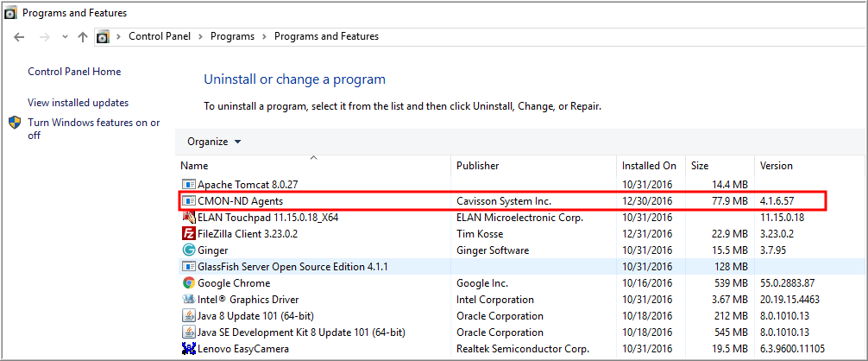Go to Control Panel breadcrumb
Viewport: 868px width, 361px height.
160,36
